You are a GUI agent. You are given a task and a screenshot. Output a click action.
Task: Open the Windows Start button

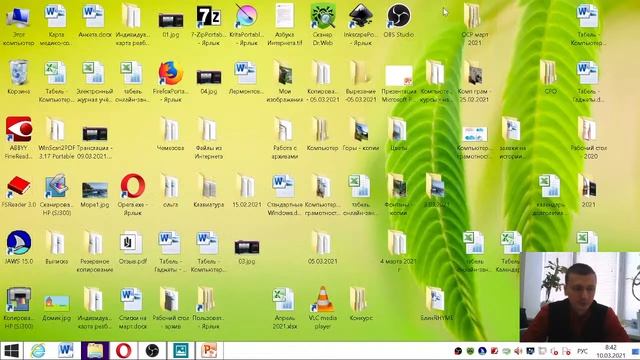click(x=11, y=351)
